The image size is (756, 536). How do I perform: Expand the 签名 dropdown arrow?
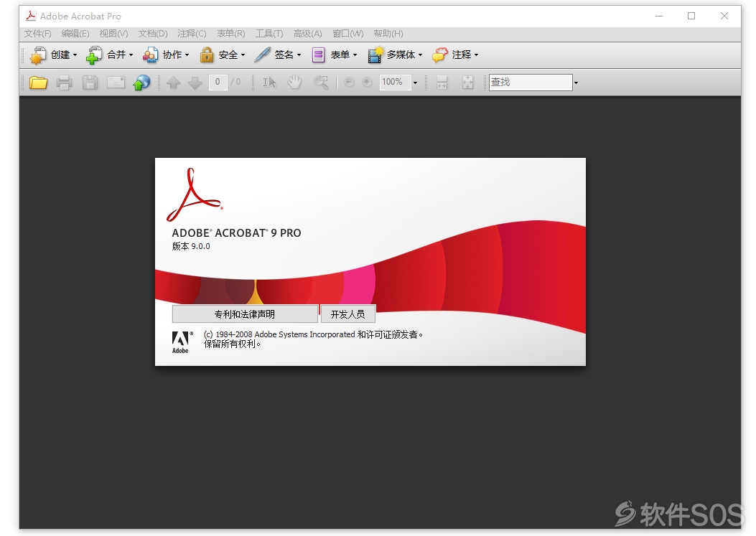coord(299,55)
